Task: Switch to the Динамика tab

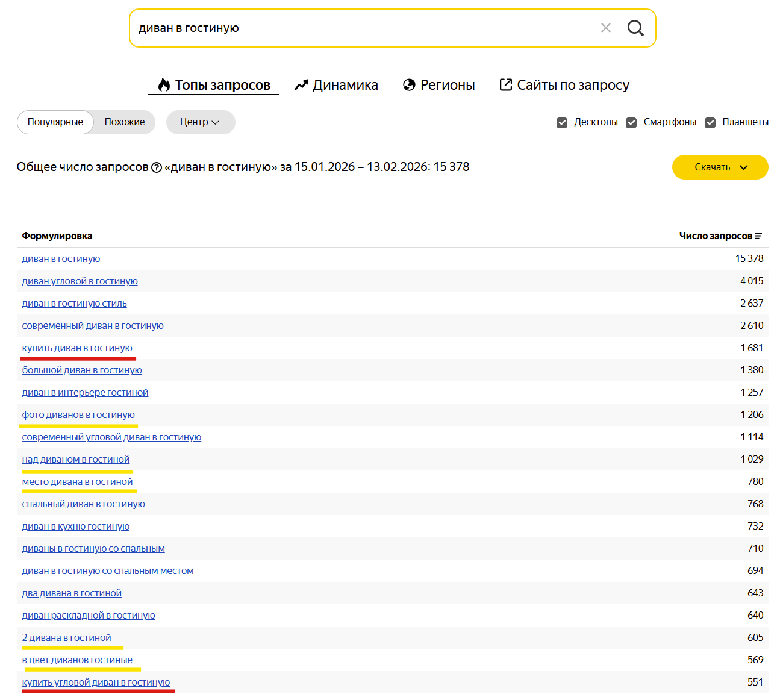Action: coord(345,84)
